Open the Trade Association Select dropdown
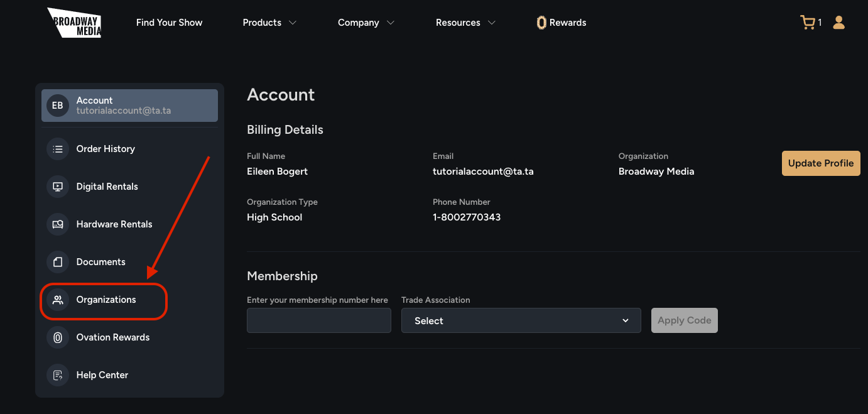Image resolution: width=868 pixels, height=414 pixels. [x=521, y=320]
